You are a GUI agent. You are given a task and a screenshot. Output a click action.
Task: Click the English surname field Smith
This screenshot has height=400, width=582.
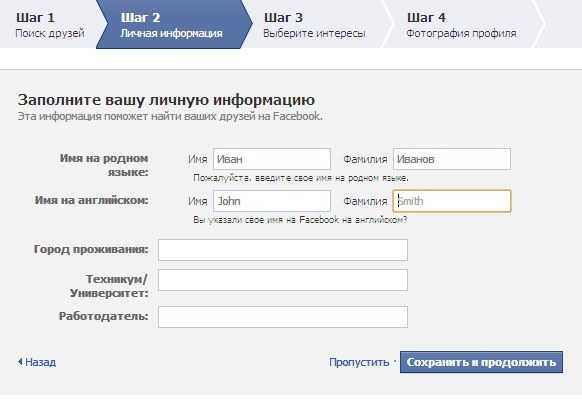click(x=452, y=201)
